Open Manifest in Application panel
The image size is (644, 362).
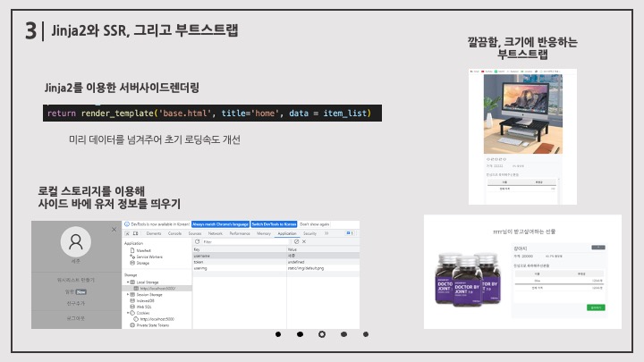[141, 250]
